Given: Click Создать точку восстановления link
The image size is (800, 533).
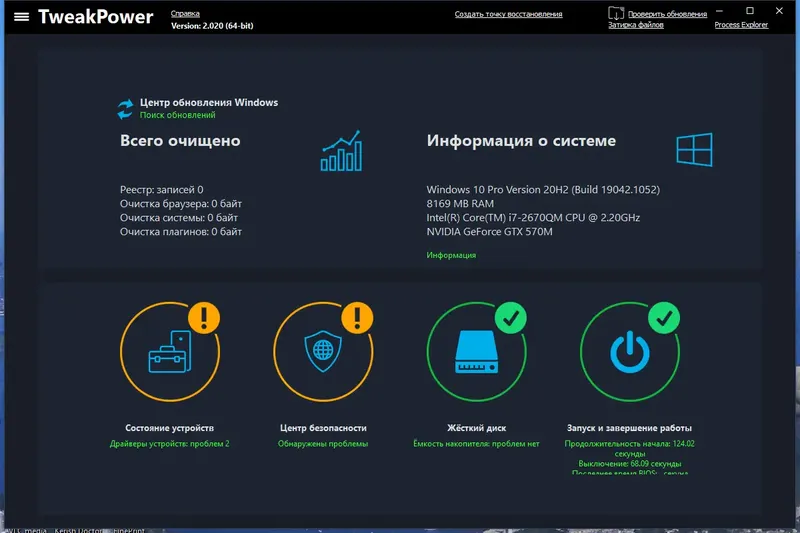Looking at the screenshot, I should coord(509,14).
